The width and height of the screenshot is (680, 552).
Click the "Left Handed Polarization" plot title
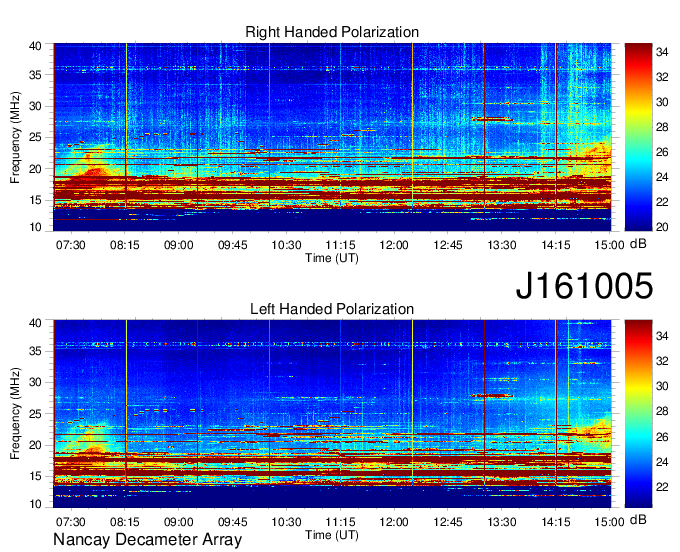pos(332,309)
